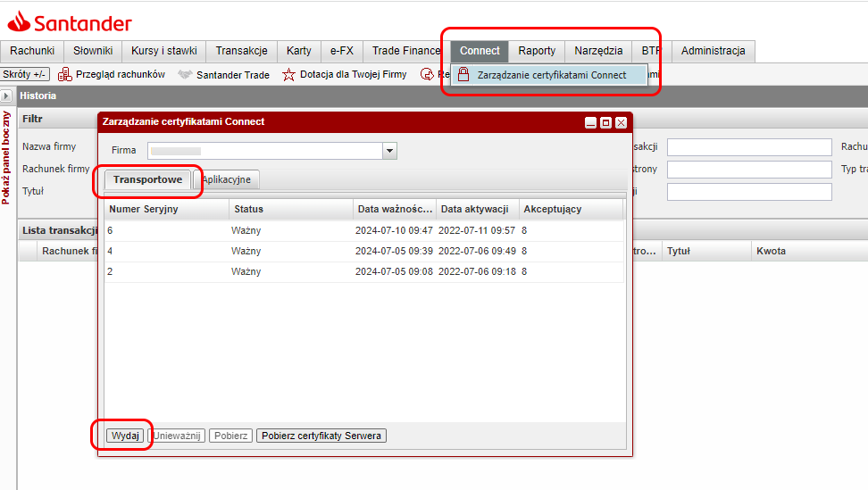
Task: Sort transaction list by Kwota column
Action: (x=810, y=251)
